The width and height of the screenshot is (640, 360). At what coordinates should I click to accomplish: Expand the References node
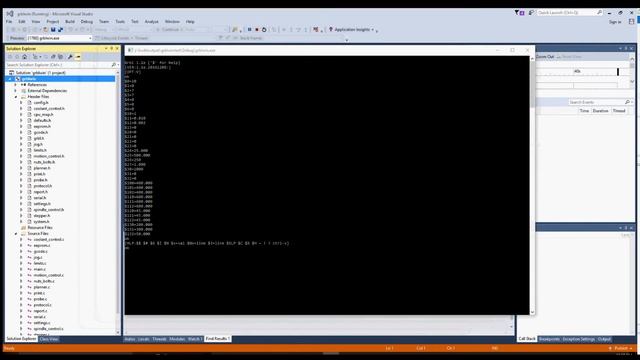16,84
